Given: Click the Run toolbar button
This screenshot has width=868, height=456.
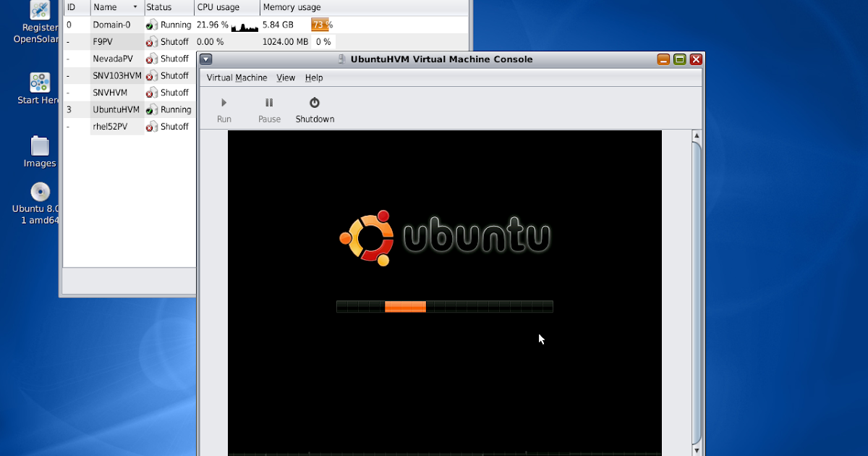Looking at the screenshot, I should pos(224,111).
